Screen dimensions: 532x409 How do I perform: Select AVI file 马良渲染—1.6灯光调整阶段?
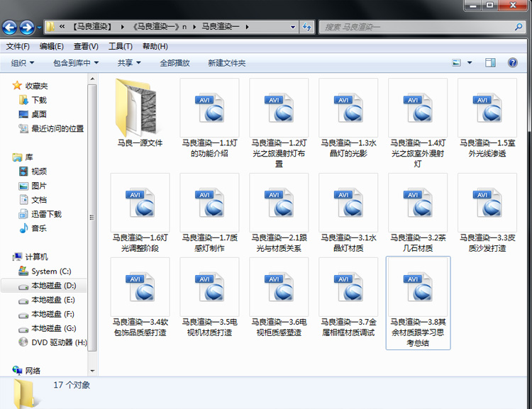coord(140,213)
